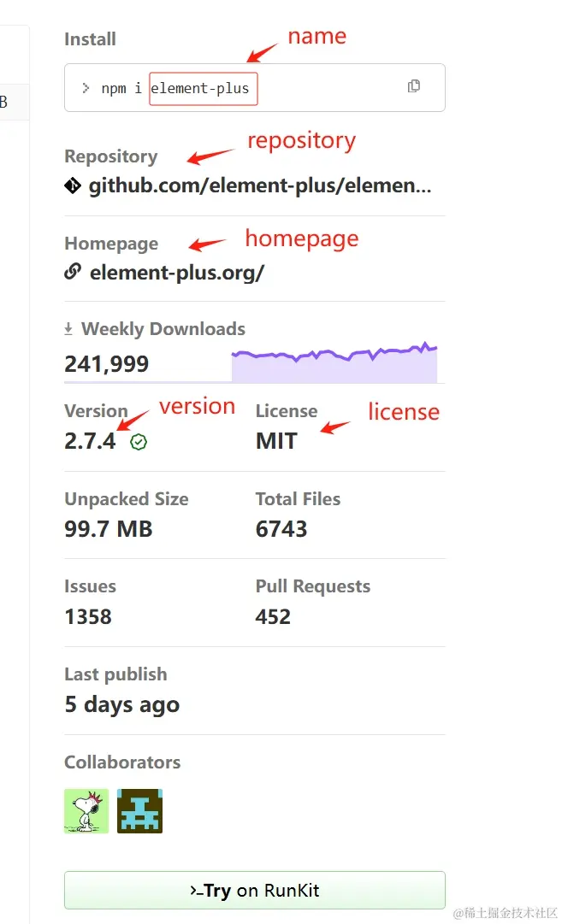This screenshot has height=924, width=562.
Task: Click the homepage chain link icon
Action: (73, 272)
